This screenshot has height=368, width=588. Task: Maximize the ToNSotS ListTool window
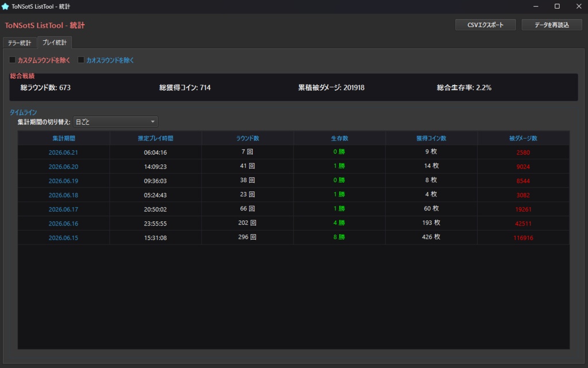pos(557,6)
